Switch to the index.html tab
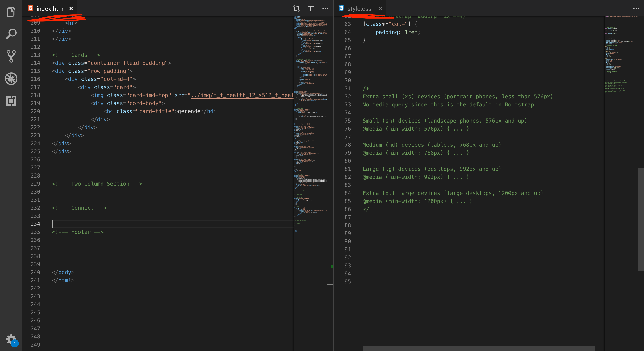 51,9
